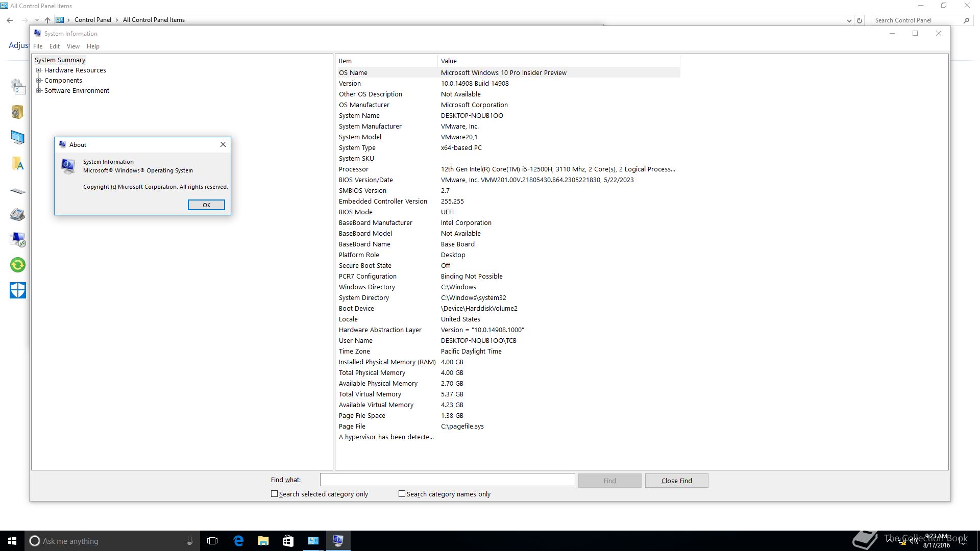Open File Explorer from the taskbar
Image resolution: width=980 pixels, height=551 pixels.
point(263,541)
